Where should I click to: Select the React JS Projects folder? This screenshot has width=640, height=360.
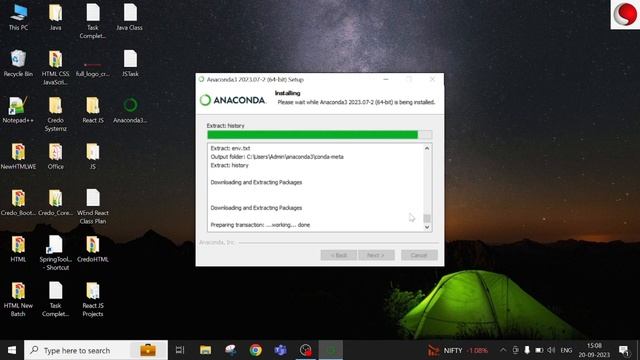(93, 299)
